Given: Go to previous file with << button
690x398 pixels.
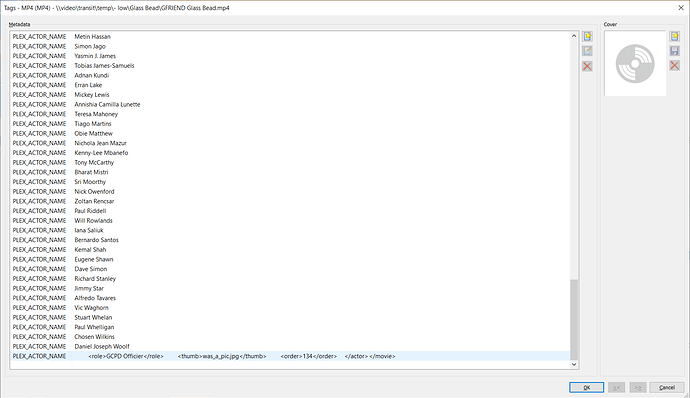Looking at the screenshot, I should (x=617, y=387).
